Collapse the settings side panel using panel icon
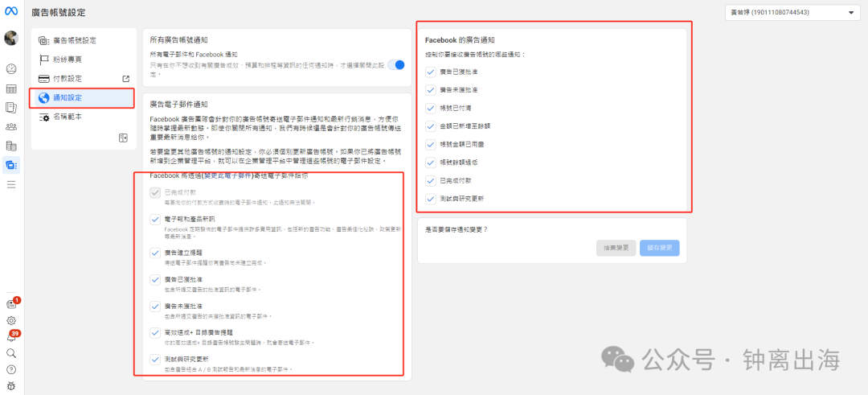The image size is (868, 395). (124, 138)
